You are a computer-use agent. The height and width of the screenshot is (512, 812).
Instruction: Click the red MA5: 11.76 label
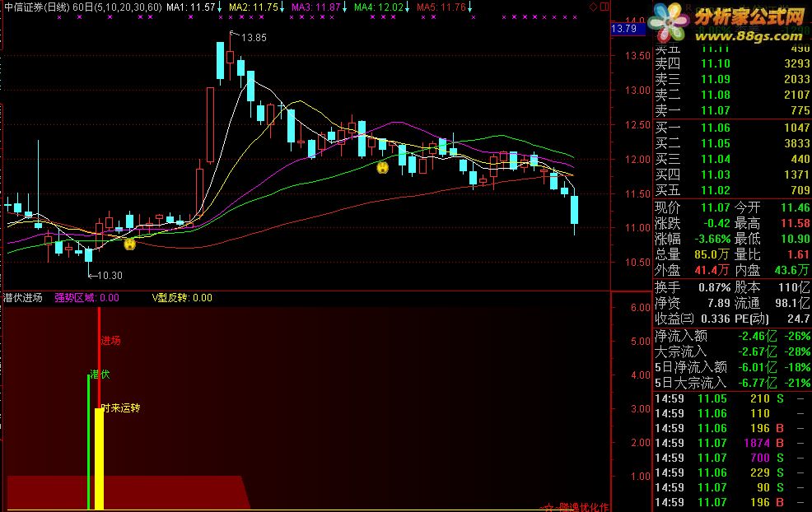click(441, 7)
